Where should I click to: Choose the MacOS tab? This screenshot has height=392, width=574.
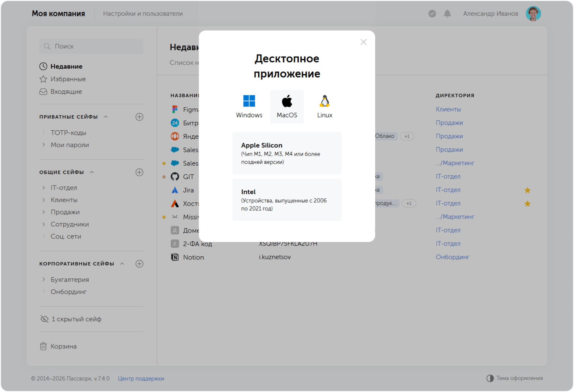(287, 107)
